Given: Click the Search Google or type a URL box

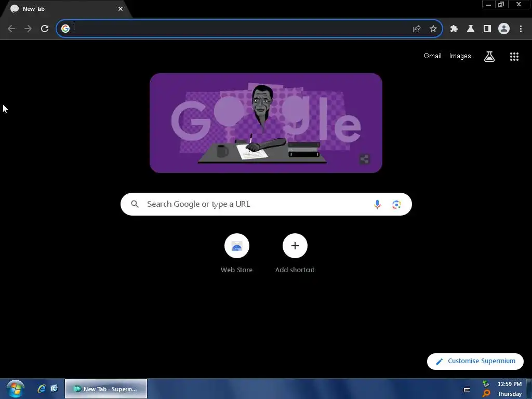Looking at the screenshot, I should click(x=266, y=204).
